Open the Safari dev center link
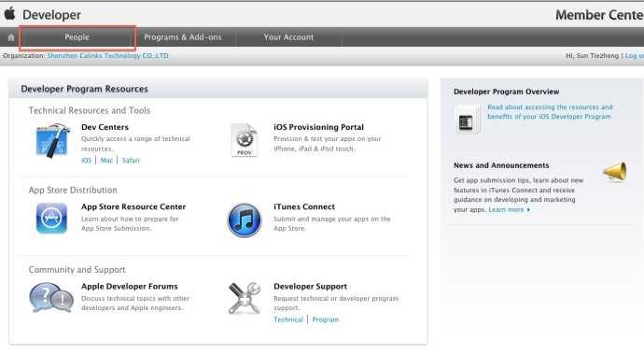 tap(131, 161)
